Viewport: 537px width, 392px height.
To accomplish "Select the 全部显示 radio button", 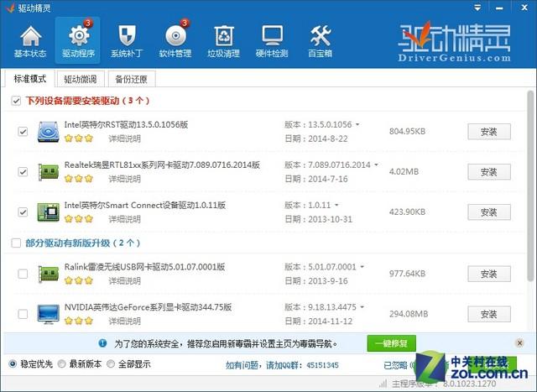I will [x=111, y=364].
